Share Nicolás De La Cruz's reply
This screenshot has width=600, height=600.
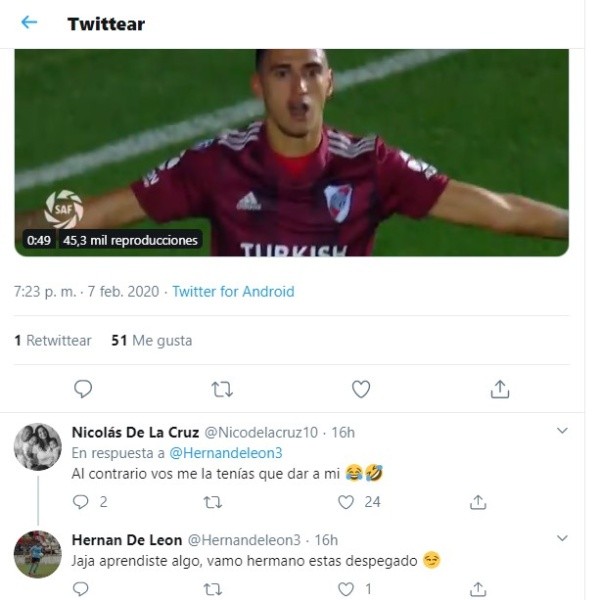[x=478, y=502]
